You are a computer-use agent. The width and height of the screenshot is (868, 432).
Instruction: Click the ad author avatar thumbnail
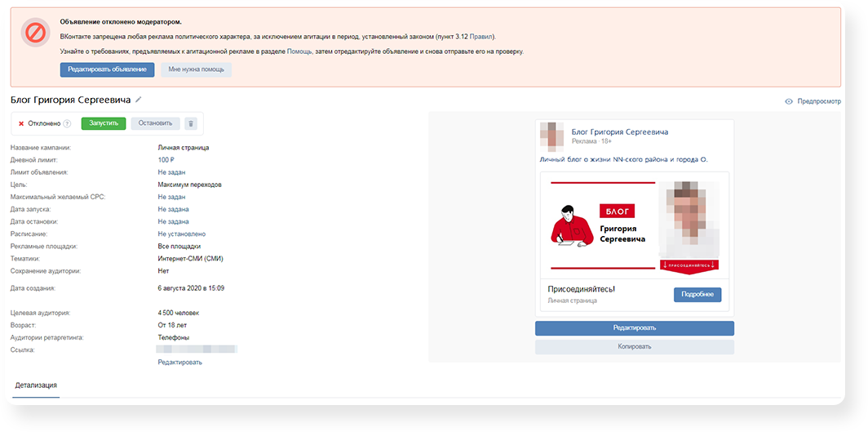click(x=553, y=136)
